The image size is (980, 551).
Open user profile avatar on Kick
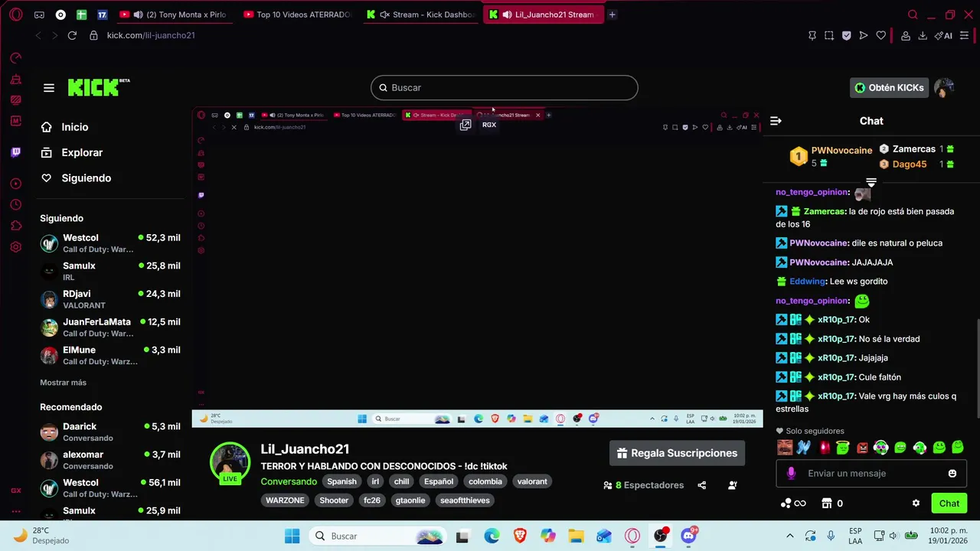pyautogui.click(x=944, y=87)
